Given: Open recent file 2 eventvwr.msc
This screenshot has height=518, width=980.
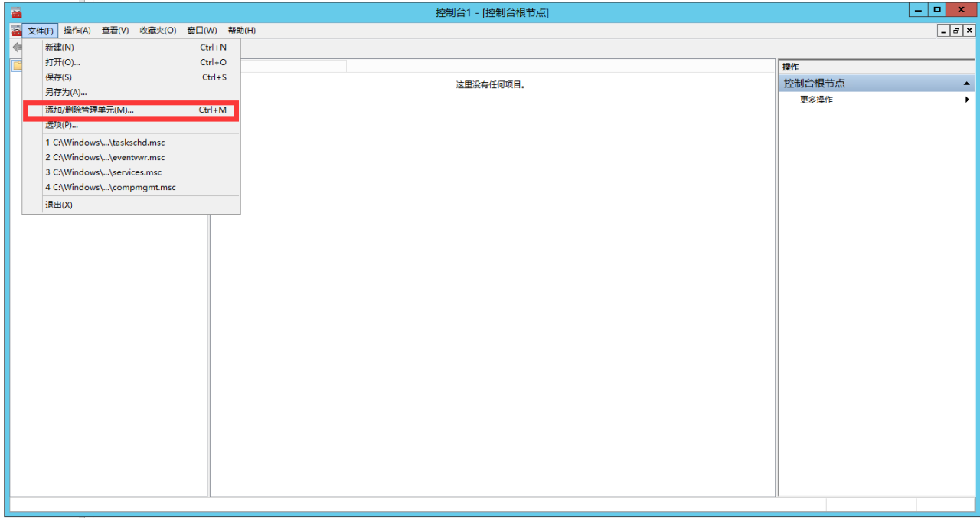Looking at the screenshot, I should pyautogui.click(x=131, y=157).
